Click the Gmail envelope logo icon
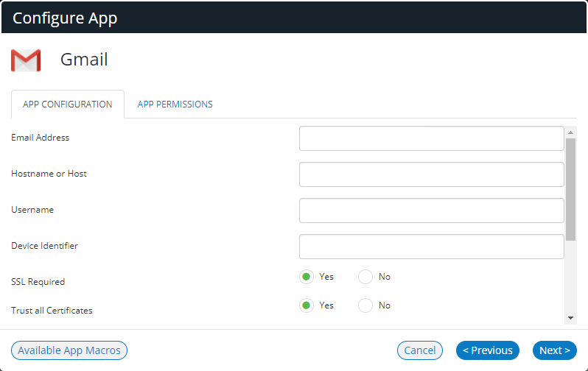The height and width of the screenshot is (371, 588). point(26,60)
